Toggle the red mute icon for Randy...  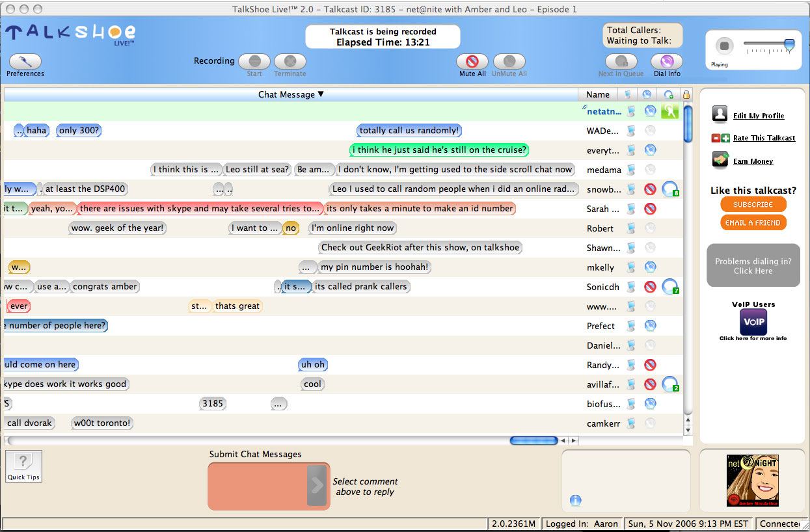[649, 365]
